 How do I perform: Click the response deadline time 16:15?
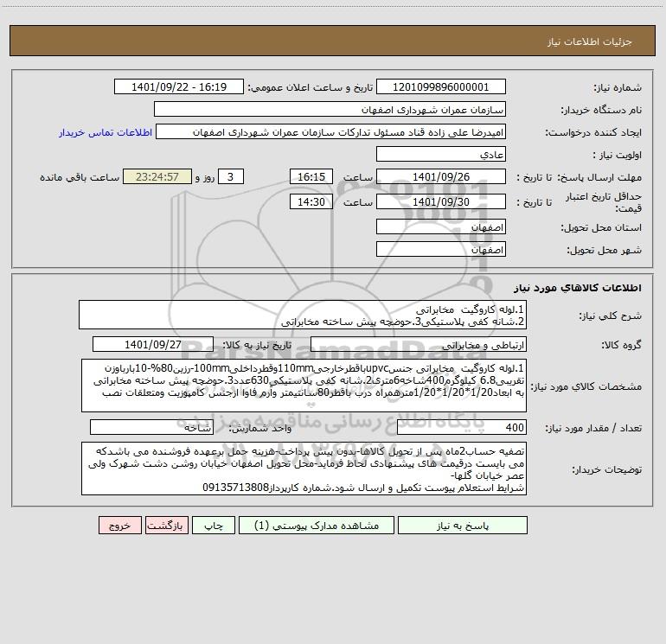tap(311, 176)
